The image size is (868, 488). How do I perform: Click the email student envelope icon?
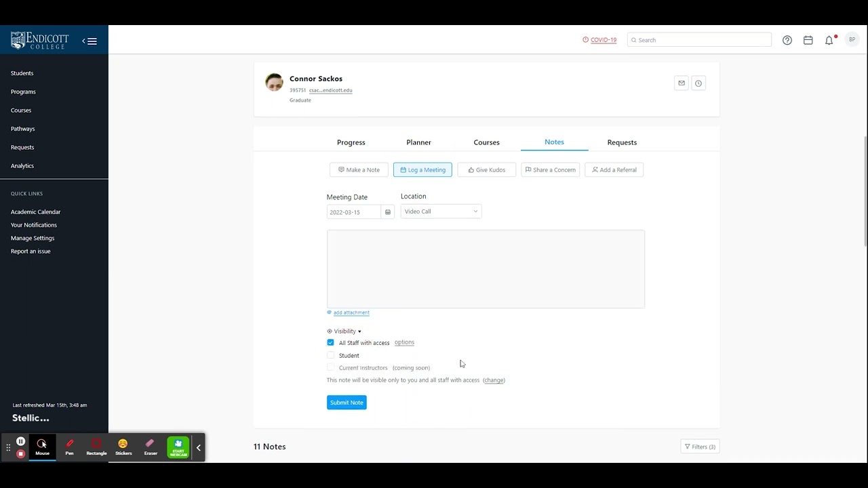click(682, 83)
